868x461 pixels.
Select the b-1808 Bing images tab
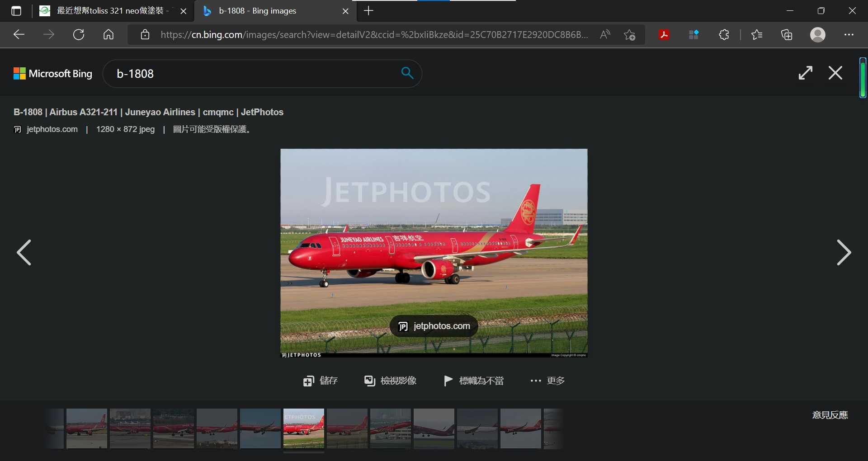coord(275,11)
